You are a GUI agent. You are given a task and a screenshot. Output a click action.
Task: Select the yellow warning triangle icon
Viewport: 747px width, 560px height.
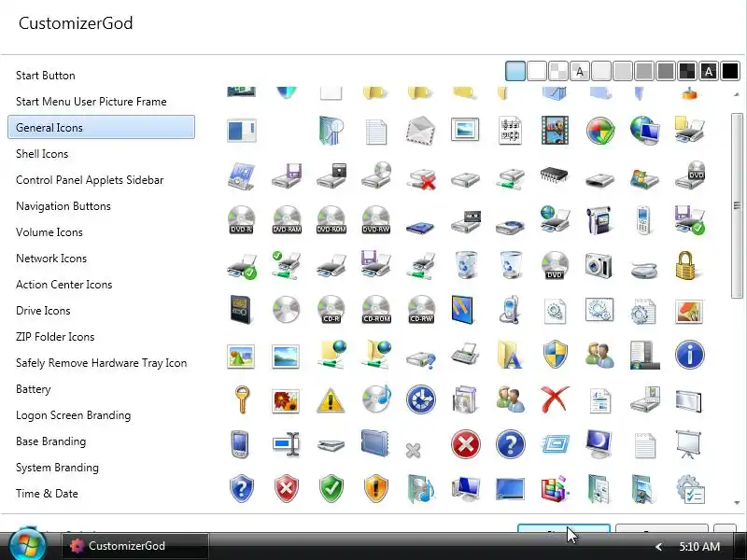click(331, 400)
